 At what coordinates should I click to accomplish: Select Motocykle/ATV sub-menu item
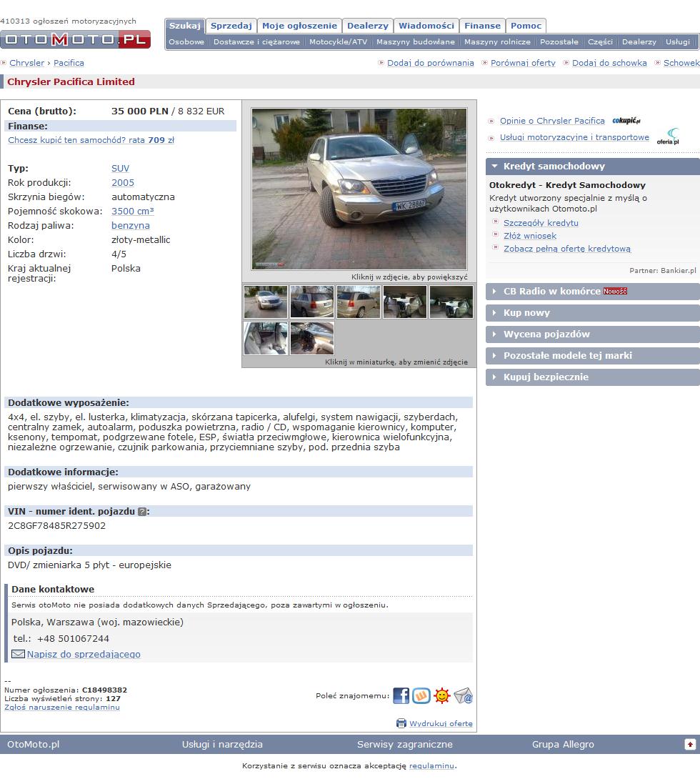(x=338, y=42)
